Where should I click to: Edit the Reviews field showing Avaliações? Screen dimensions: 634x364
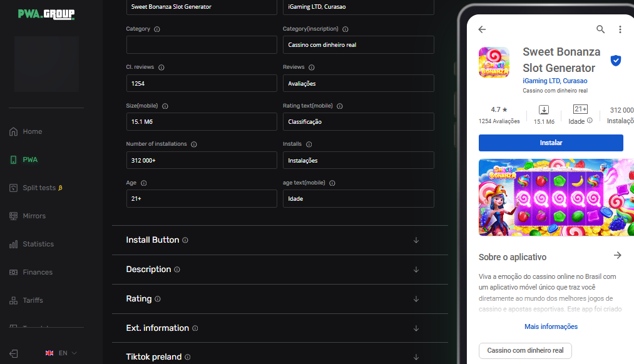click(358, 83)
